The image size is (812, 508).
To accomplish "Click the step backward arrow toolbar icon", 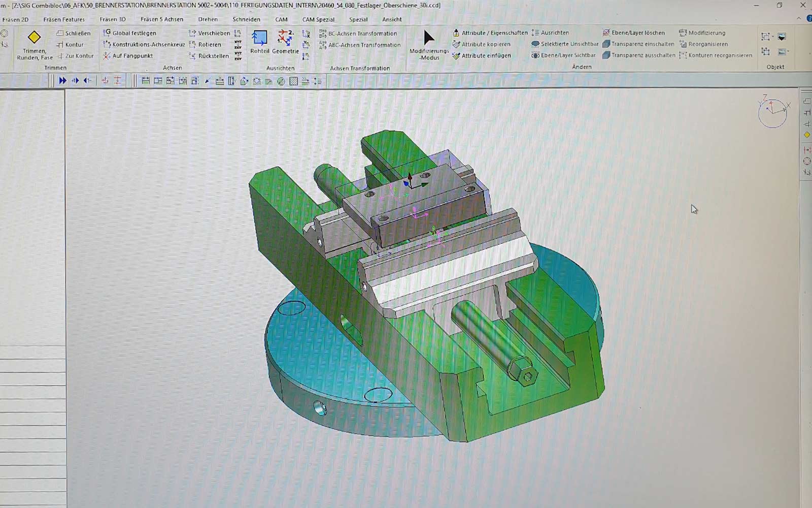I will (87, 80).
